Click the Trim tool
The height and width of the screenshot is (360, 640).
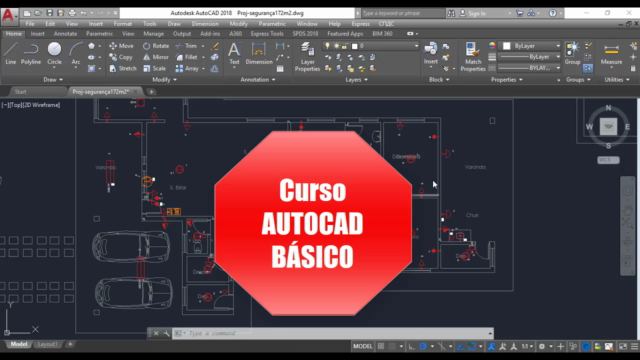pyautogui.click(x=186, y=46)
